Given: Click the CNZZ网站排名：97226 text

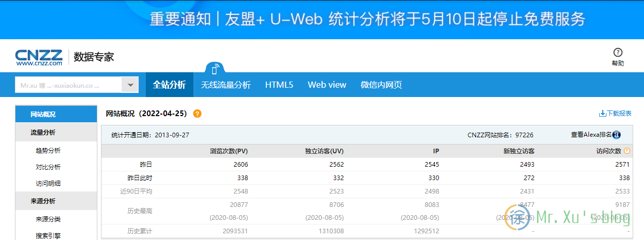Looking at the screenshot, I should tap(500, 135).
